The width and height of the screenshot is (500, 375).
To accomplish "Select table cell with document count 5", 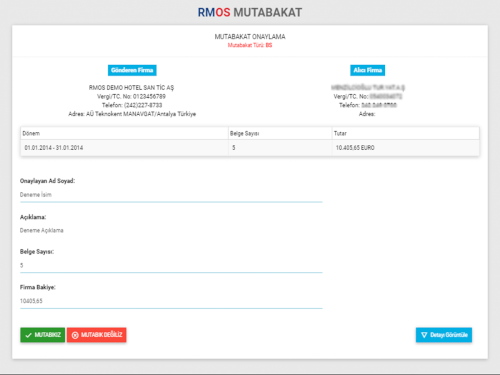I will point(280,148).
